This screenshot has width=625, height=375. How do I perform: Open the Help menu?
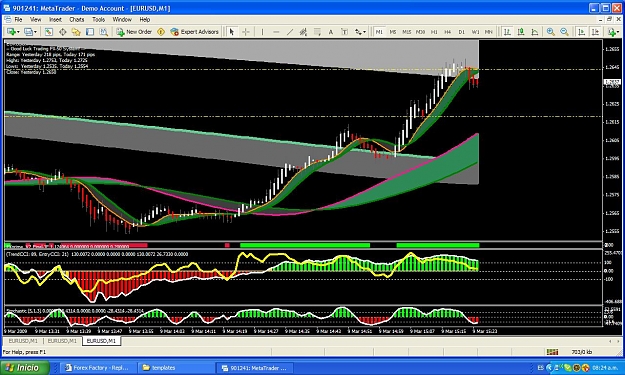tap(145, 20)
